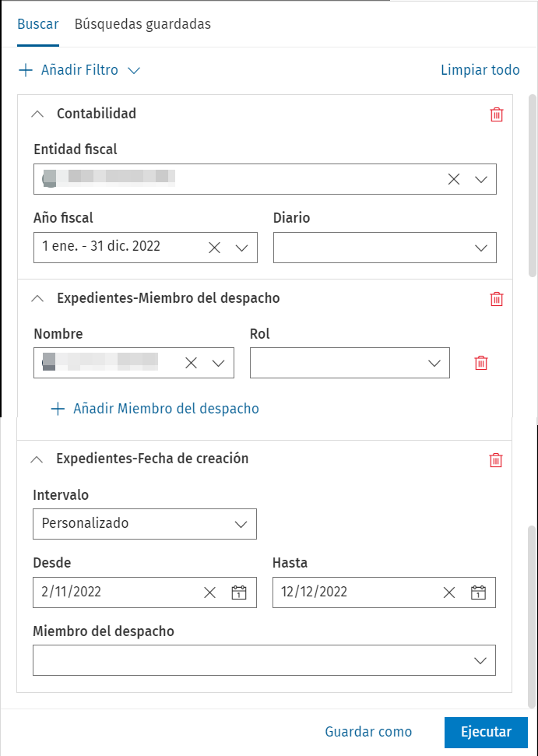
Task: Clear the Año fiscal value
Action: [x=215, y=248]
